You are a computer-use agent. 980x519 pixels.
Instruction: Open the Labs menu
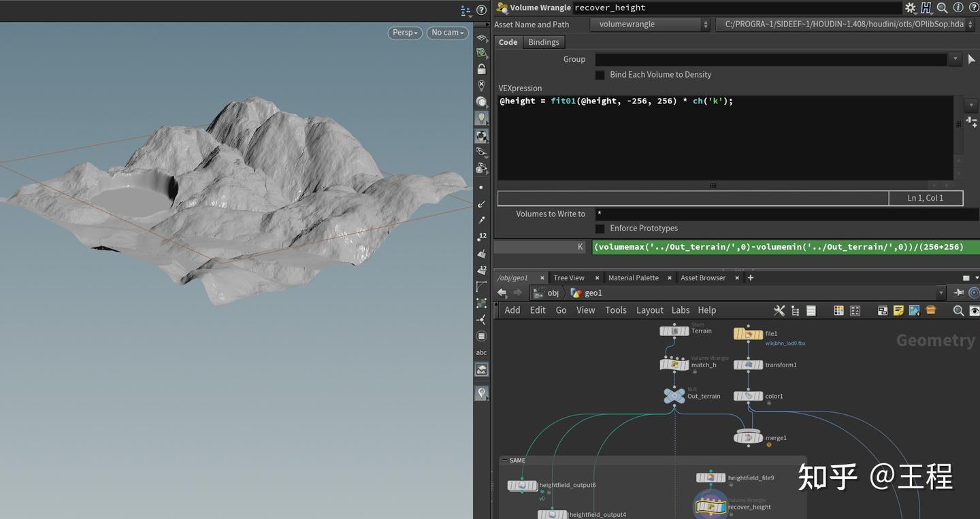(x=681, y=310)
